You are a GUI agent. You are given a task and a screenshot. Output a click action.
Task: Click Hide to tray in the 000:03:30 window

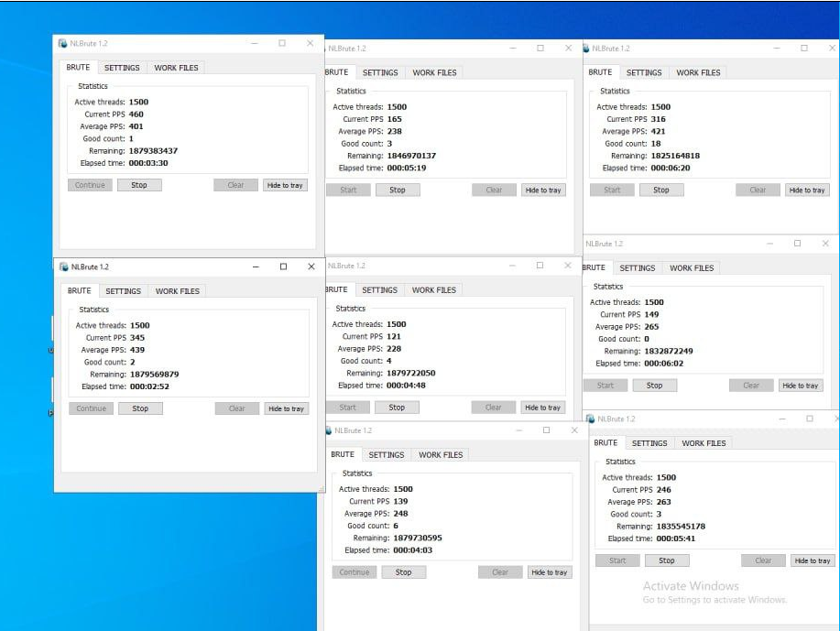tap(285, 185)
